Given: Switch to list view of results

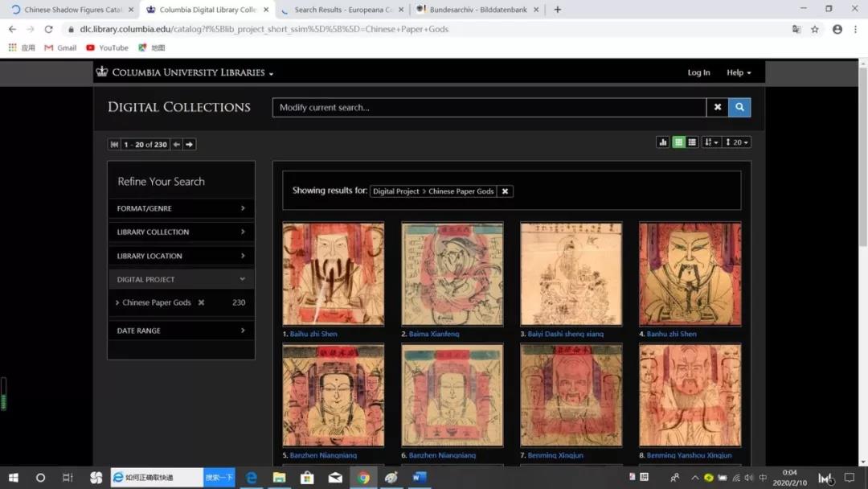Looking at the screenshot, I should pyautogui.click(x=692, y=142).
